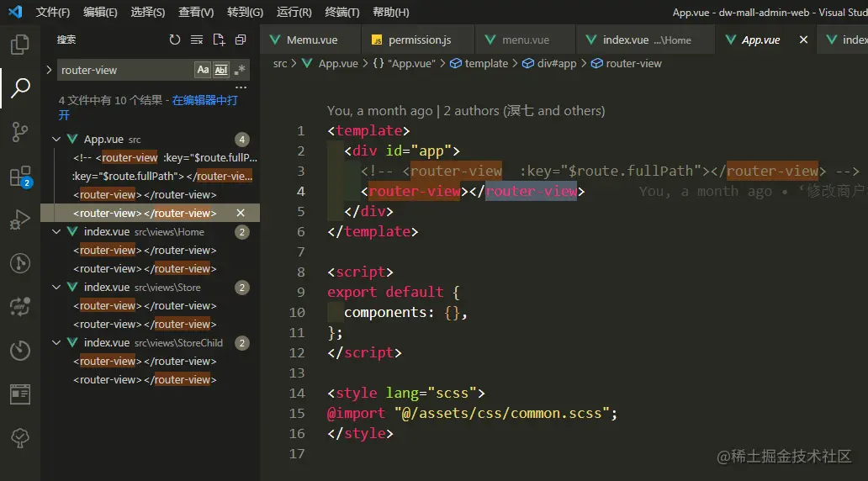The height and width of the screenshot is (481, 868).
Task: Open the Timeline history activity bar icon
Action: [20, 351]
